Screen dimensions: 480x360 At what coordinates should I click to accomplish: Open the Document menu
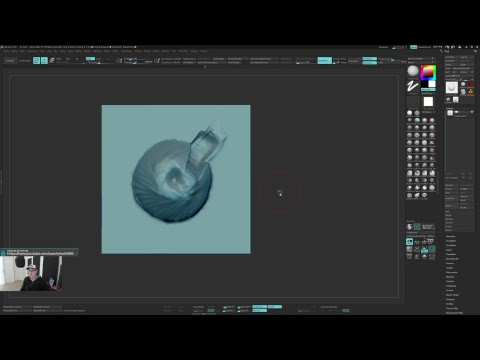point(32,51)
